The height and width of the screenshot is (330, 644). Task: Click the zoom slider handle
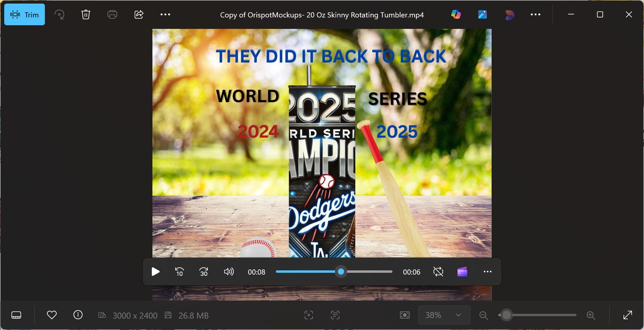click(507, 315)
